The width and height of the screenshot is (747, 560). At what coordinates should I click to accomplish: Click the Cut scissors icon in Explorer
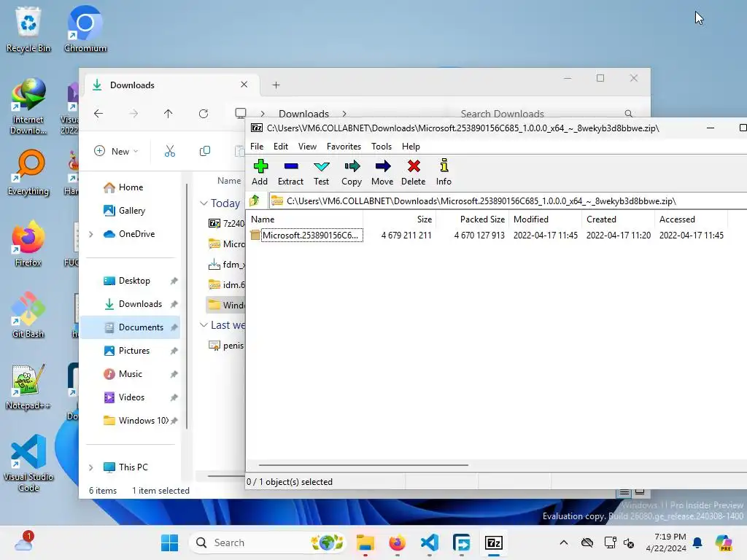tap(169, 151)
